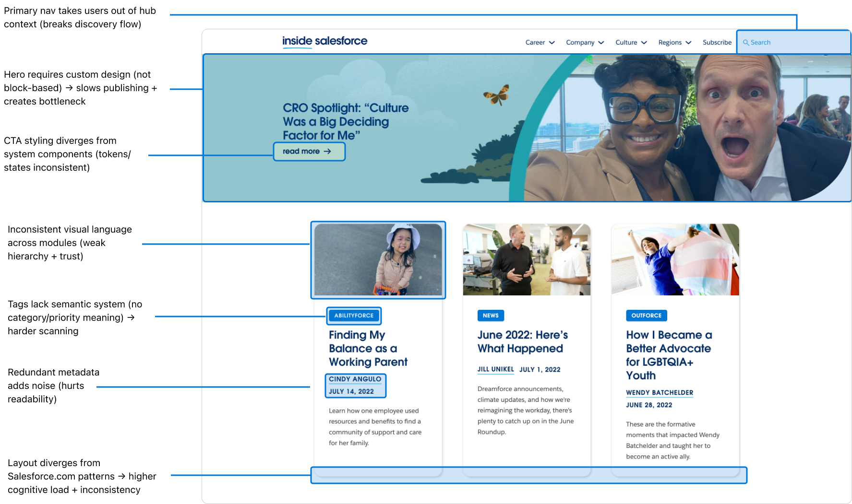852x504 pixels.
Task: Click the summary starting 'These are the formative'
Action: click(672, 440)
